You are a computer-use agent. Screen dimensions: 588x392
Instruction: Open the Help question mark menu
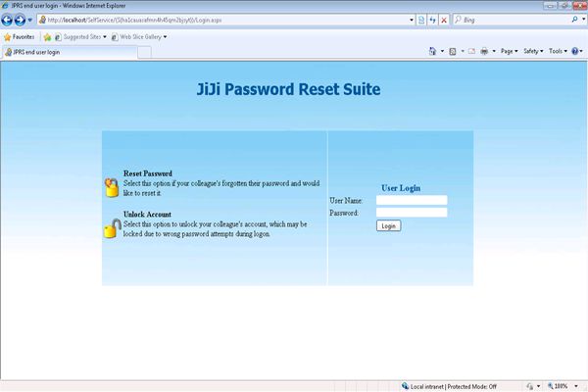(x=577, y=51)
